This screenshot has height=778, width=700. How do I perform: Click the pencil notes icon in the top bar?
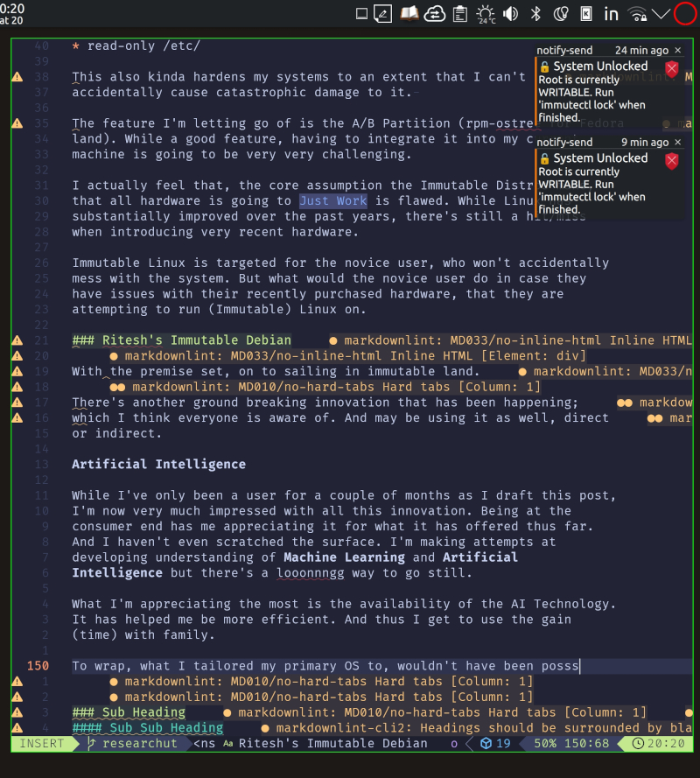(x=381, y=13)
